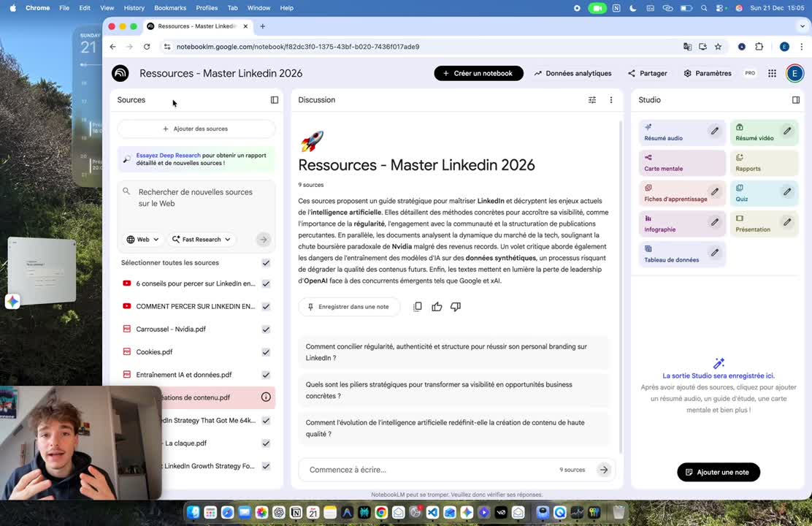Reload the page in Chrome
The width and height of the screenshot is (812, 526).
pyautogui.click(x=147, y=47)
